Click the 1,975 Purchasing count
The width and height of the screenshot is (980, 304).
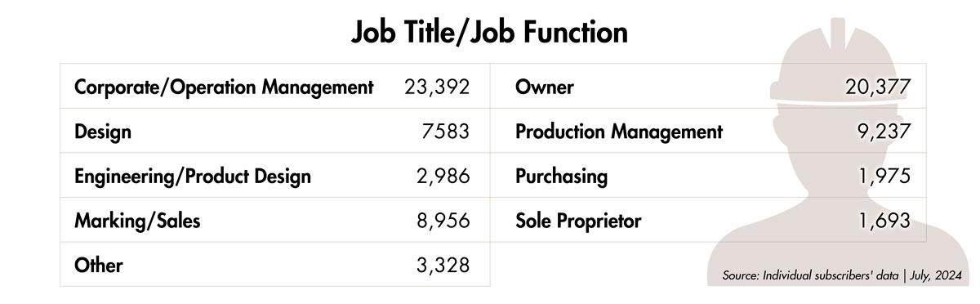[884, 176]
